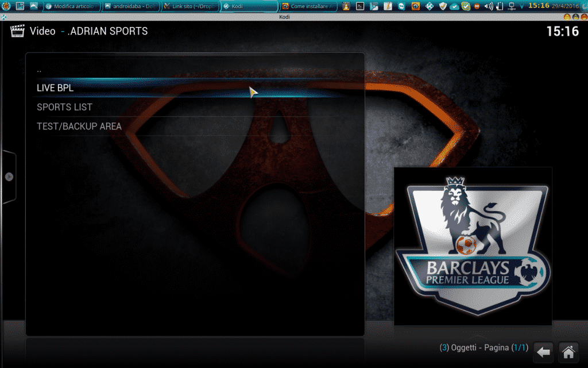
Task: Select the Kodi taskbar window button
Action: [249, 6]
